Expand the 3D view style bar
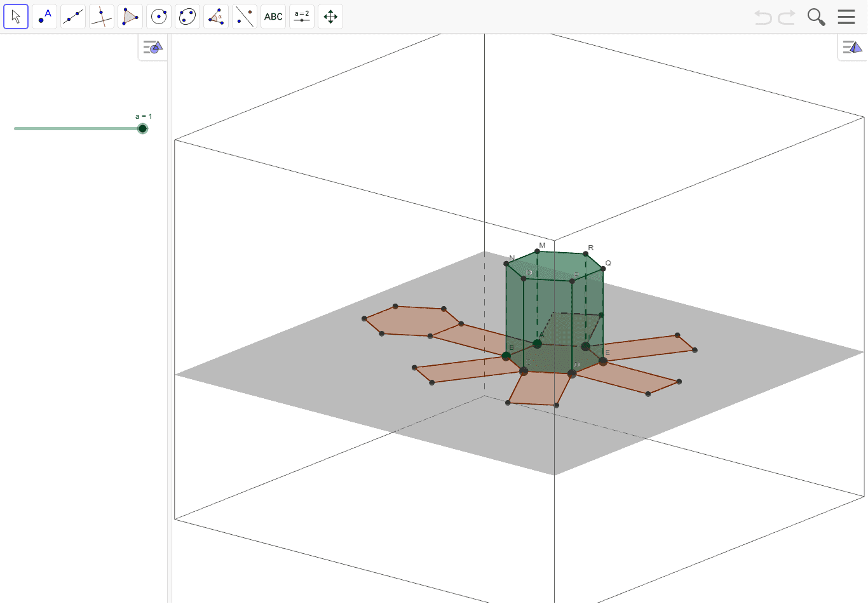Screen dimensions: 868x604 click(852, 46)
